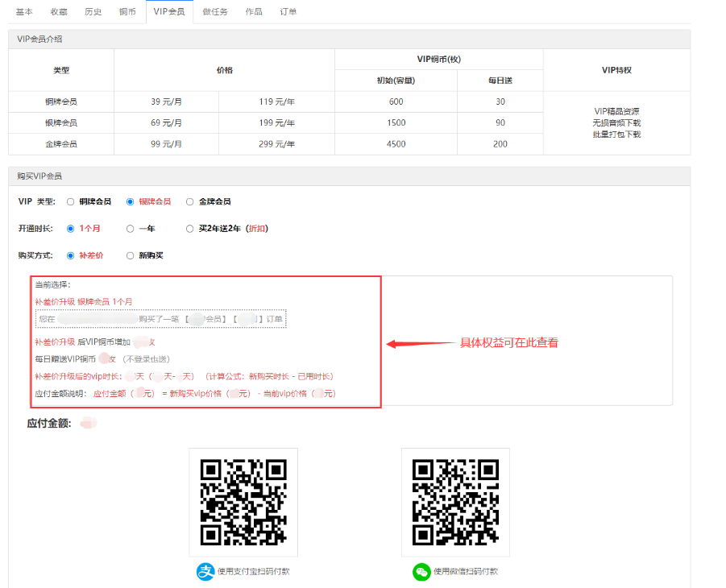The width and height of the screenshot is (726, 588).
Task: Click the 金牌会员 table row label
Action: (x=61, y=144)
